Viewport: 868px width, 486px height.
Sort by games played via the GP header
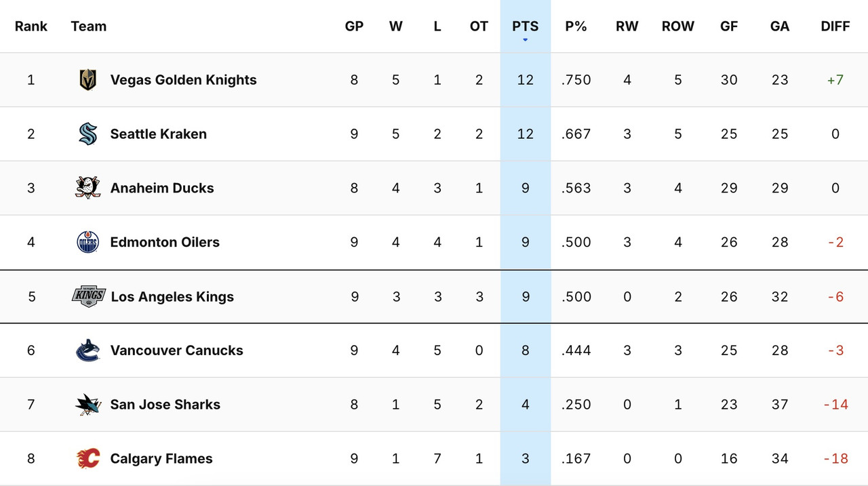[x=354, y=26]
